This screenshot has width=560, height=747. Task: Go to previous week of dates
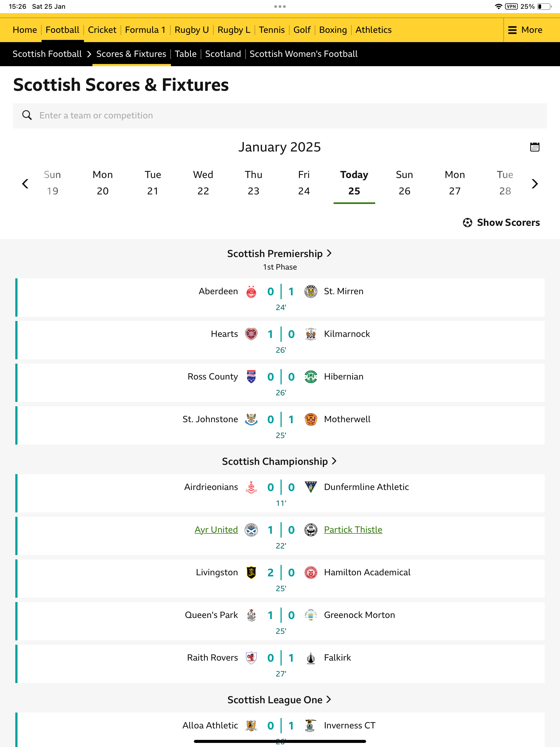tap(25, 184)
